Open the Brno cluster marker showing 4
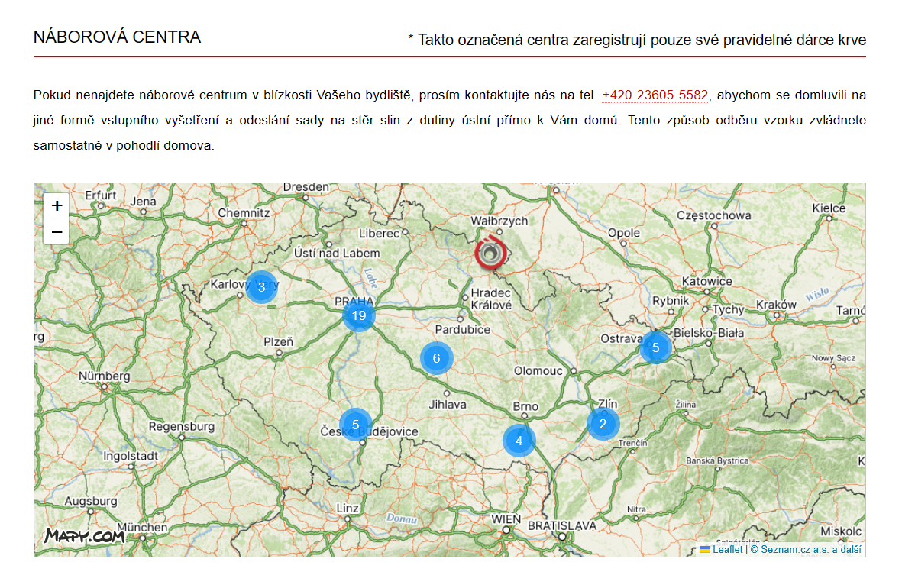Viewport: 902px width, 588px height. coord(519,441)
